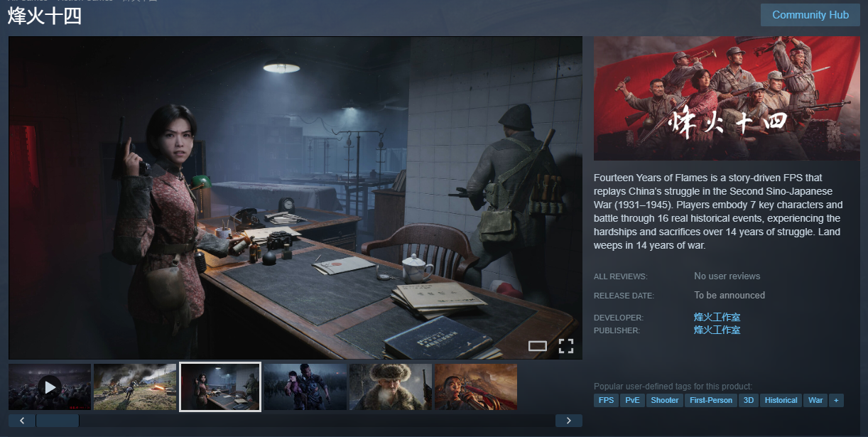Click the left arrow of thumbnail strip

(x=22, y=421)
